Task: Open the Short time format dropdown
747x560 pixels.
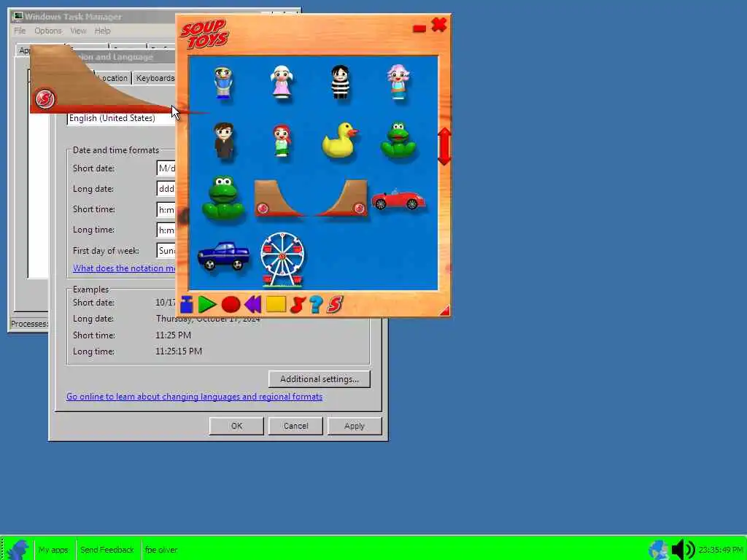Action: (x=166, y=209)
